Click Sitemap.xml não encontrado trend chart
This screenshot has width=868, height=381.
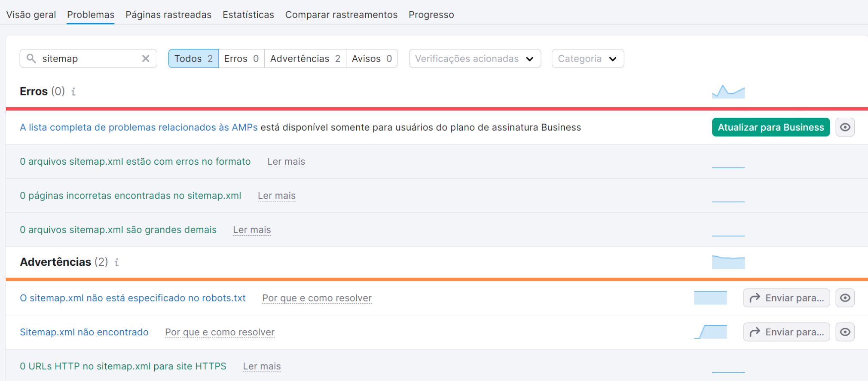710,332
